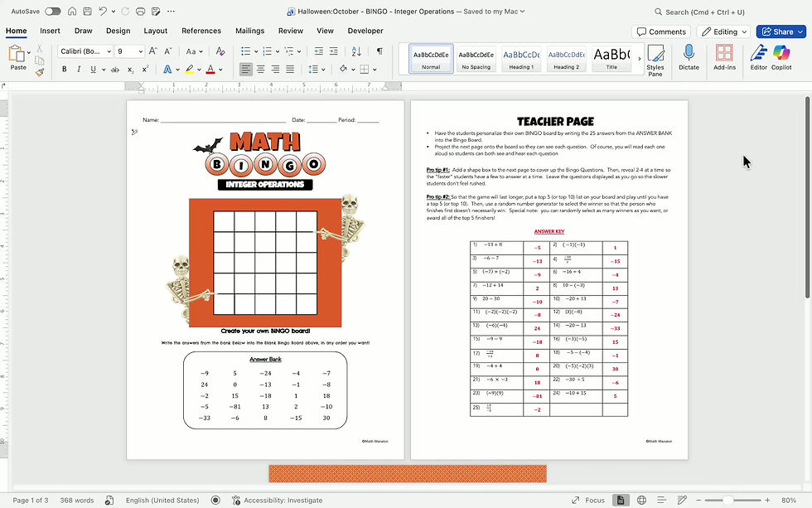The width and height of the screenshot is (812, 508).
Task: Apply yellow text highlight color
Action: point(189,70)
